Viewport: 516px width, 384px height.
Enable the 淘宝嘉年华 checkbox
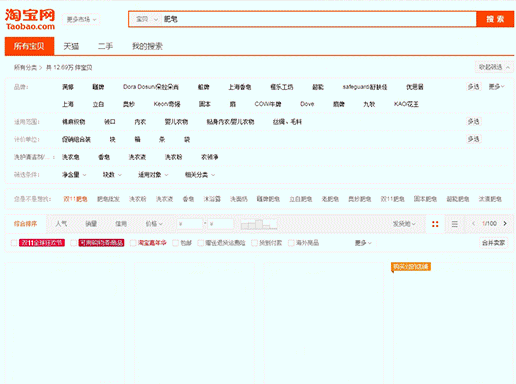[x=133, y=243]
